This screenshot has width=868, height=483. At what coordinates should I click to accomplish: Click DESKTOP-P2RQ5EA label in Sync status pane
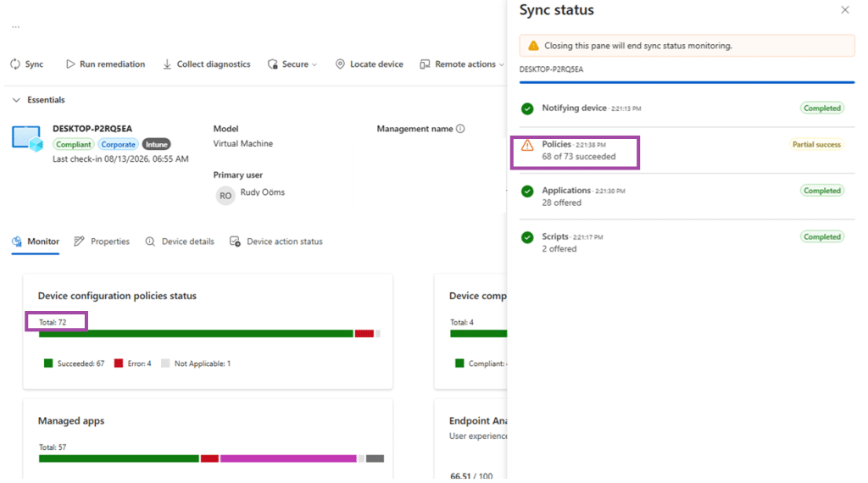click(x=551, y=69)
